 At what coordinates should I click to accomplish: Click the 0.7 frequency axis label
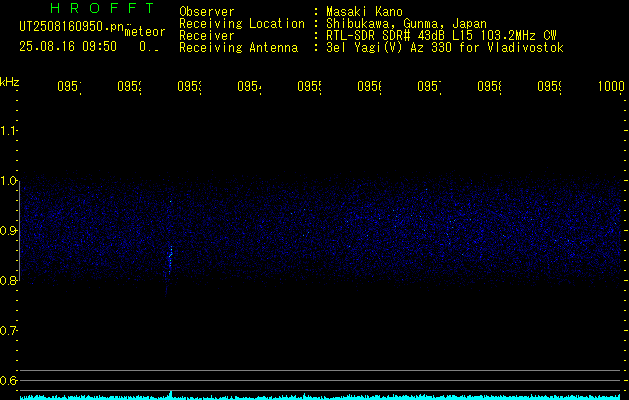tap(8, 331)
